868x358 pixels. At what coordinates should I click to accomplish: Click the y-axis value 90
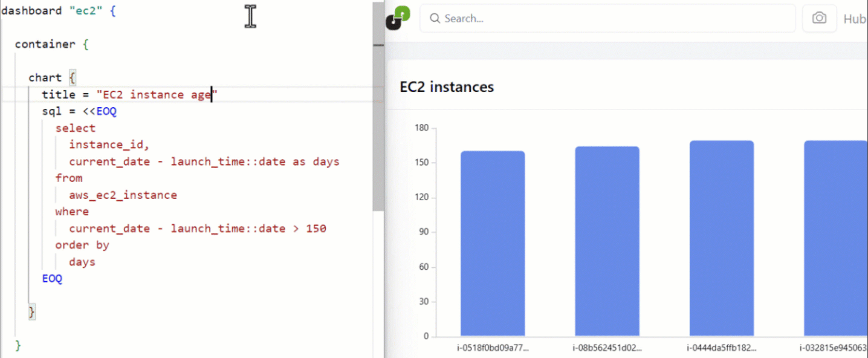(x=424, y=232)
